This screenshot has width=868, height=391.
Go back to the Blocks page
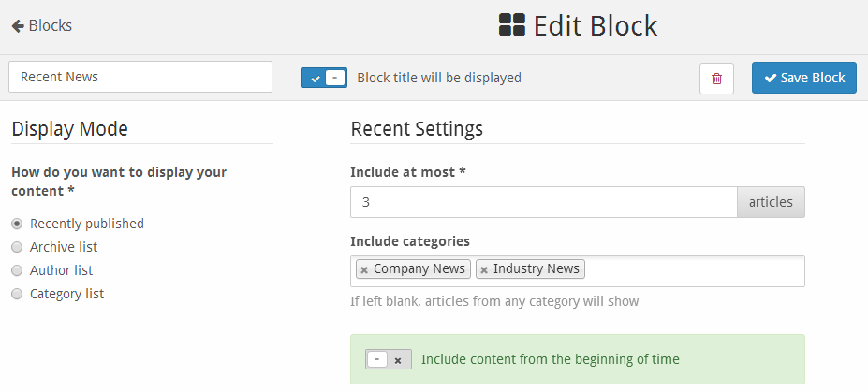50,26
